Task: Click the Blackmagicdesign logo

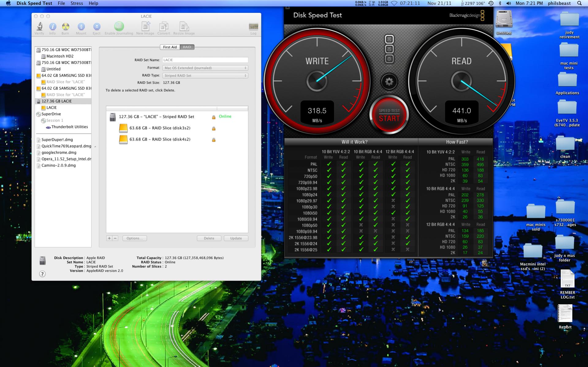Action: (467, 15)
